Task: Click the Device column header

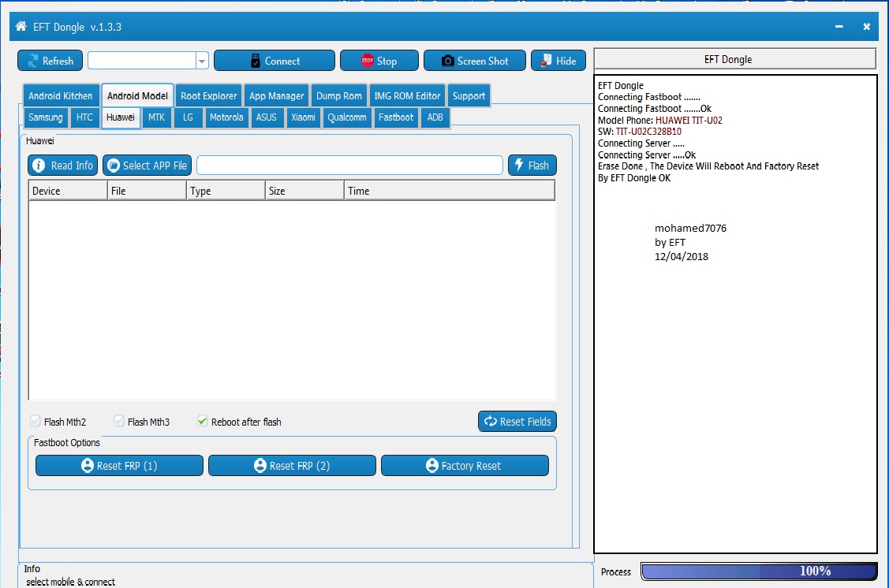Action: click(x=68, y=191)
